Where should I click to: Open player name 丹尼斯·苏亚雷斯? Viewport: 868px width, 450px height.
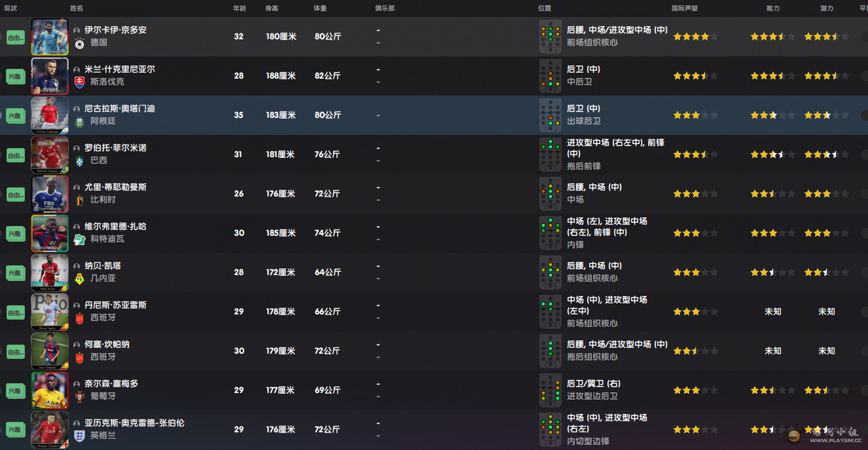click(x=115, y=305)
